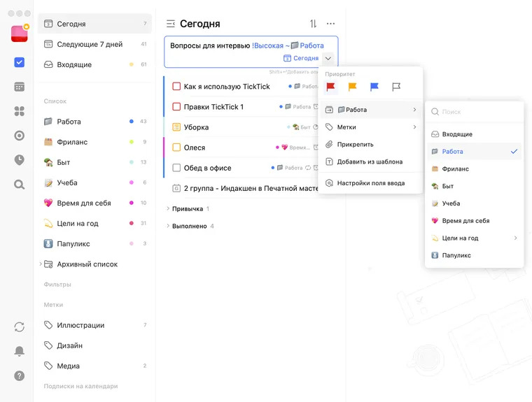This screenshot has height=402, width=532.
Task: Open the habit clock icon
Action: (19, 159)
